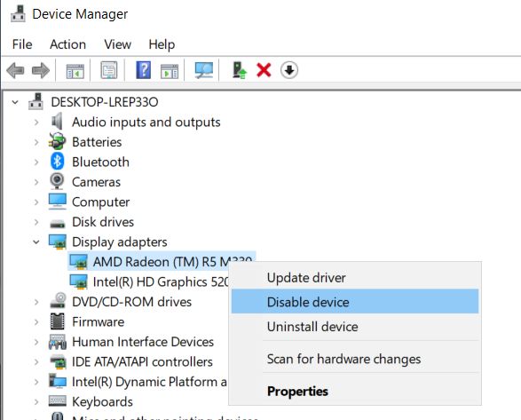
Task: Click the IDE ATA/ATAPI controllers icon
Action: point(57,361)
